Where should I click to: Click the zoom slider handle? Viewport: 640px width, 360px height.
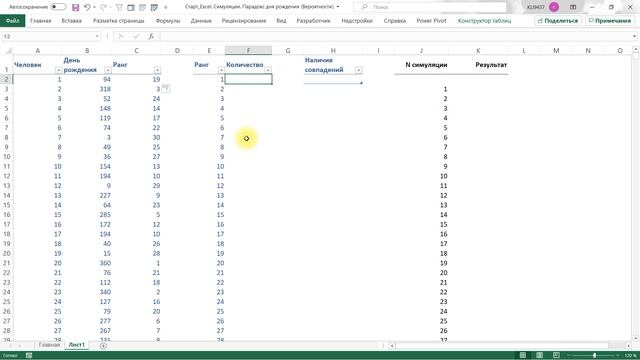[x=594, y=356]
